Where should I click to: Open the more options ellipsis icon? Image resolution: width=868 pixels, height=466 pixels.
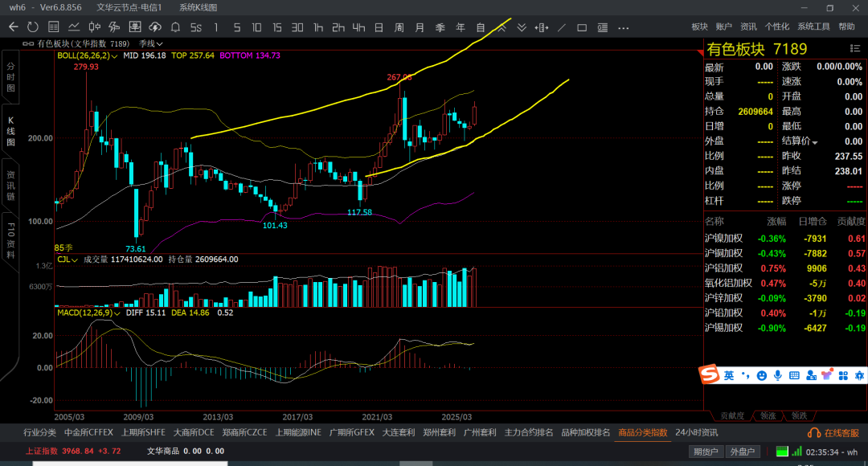pyautogui.click(x=624, y=27)
